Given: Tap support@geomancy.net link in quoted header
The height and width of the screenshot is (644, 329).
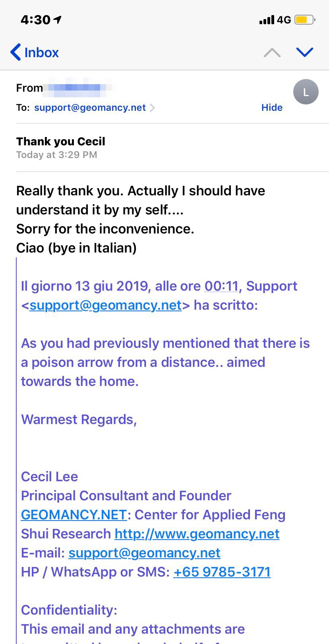Looking at the screenshot, I should [x=105, y=305].
